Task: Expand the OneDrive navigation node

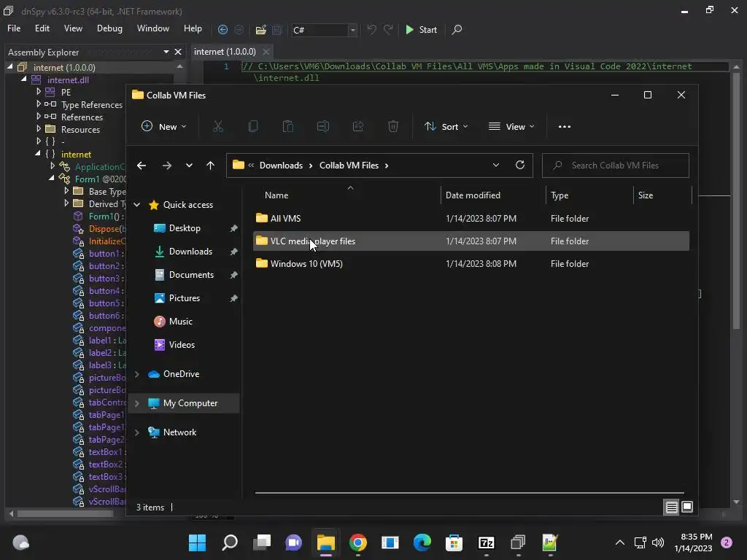Action: pyautogui.click(x=137, y=374)
